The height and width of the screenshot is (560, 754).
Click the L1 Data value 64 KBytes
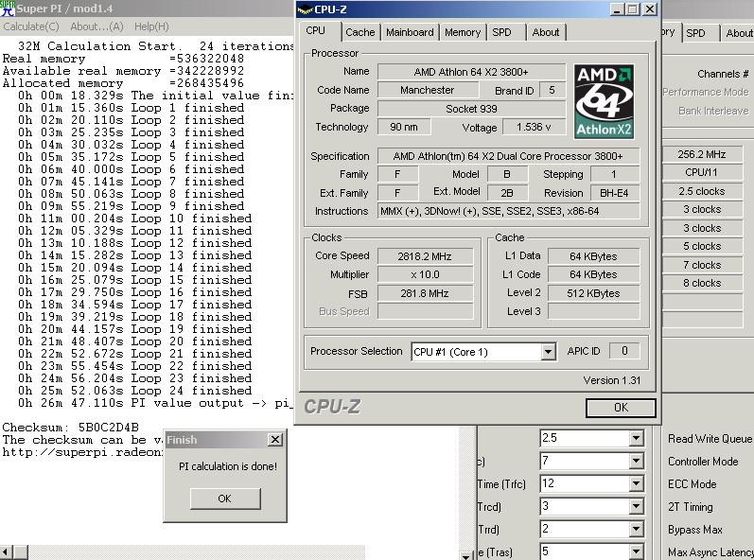click(x=593, y=256)
